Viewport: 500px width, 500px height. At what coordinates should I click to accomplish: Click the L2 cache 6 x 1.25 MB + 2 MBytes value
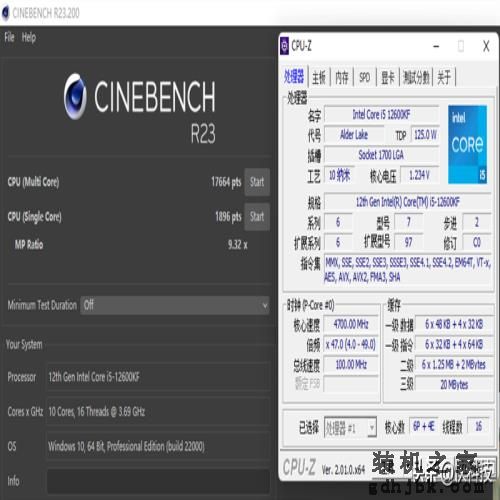coord(454,364)
